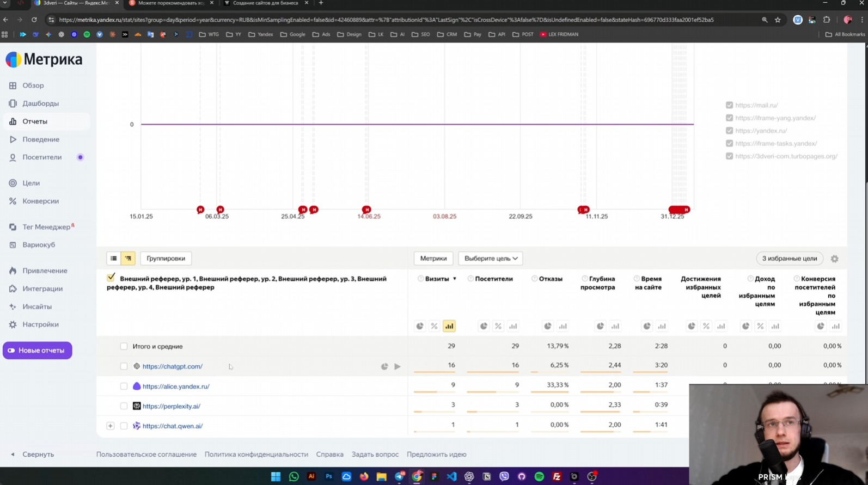The width and height of the screenshot is (868, 485).
Task: Click pie chart icon under Посетители column
Action: click(484, 326)
